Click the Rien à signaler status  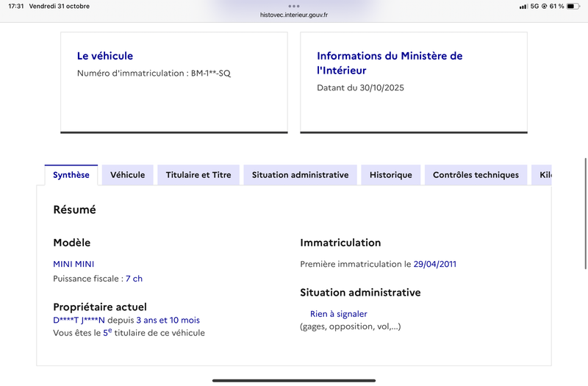[x=339, y=314]
